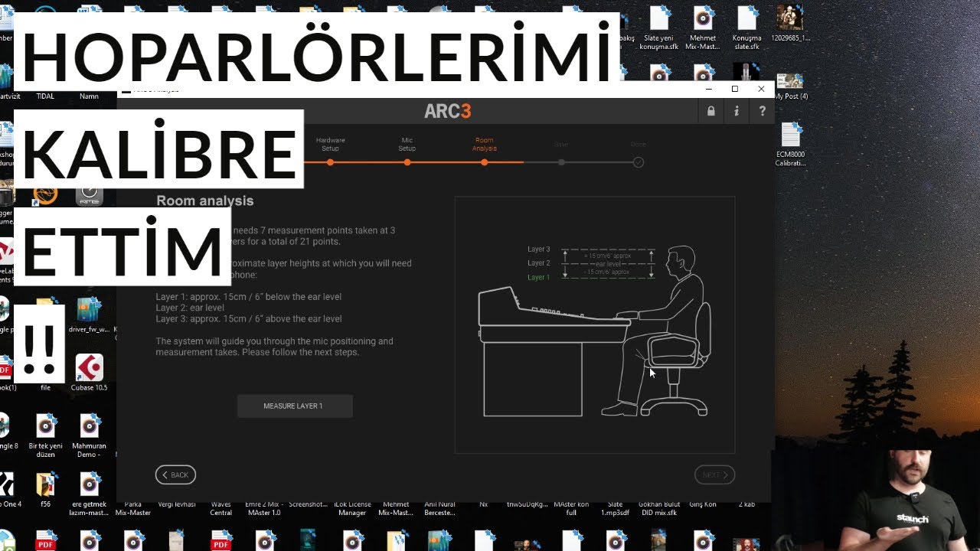980x551 pixels.
Task: Click the Layer 2: ear level line
Action: pos(190,308)
